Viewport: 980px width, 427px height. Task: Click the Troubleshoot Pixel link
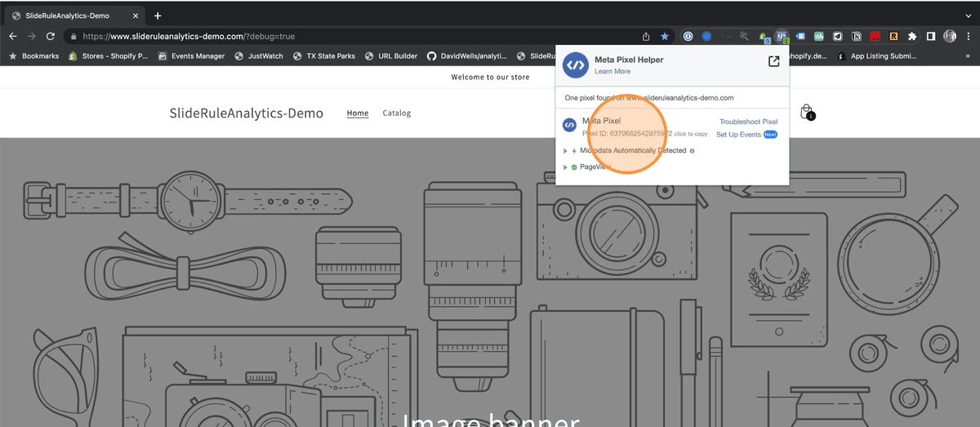pos(748,122)
